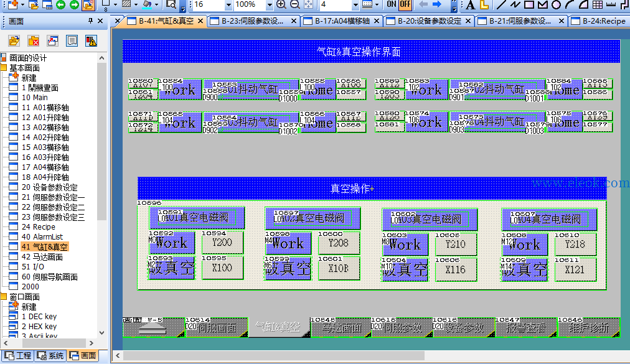Open the new screen icon dropdown arrow
This screenshot has width=630, height=364.
[22, 5]
